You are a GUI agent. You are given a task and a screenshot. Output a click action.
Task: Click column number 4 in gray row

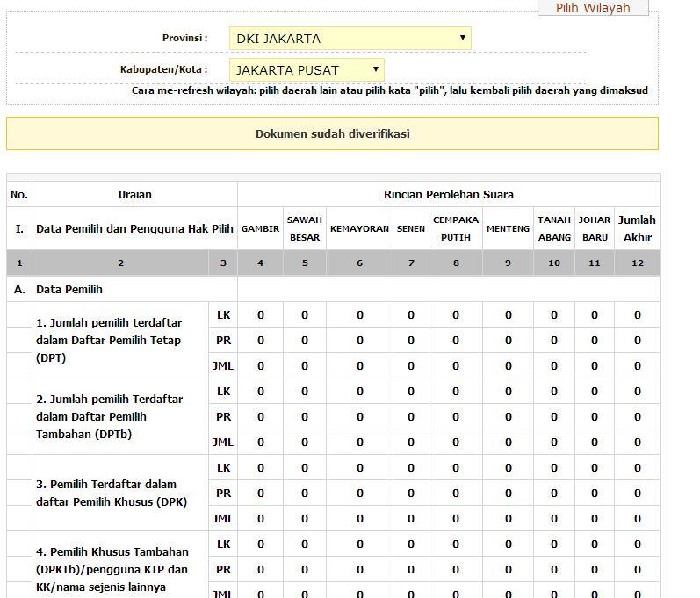260,263
